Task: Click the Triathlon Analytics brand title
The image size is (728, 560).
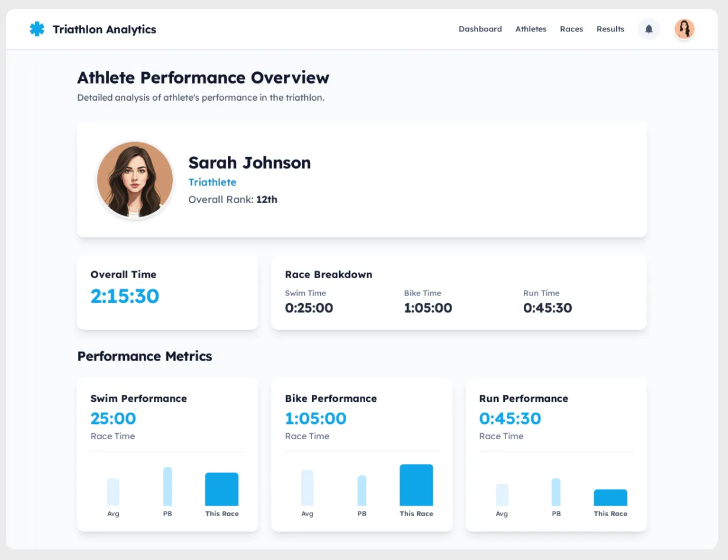Action: pos(104,30)
